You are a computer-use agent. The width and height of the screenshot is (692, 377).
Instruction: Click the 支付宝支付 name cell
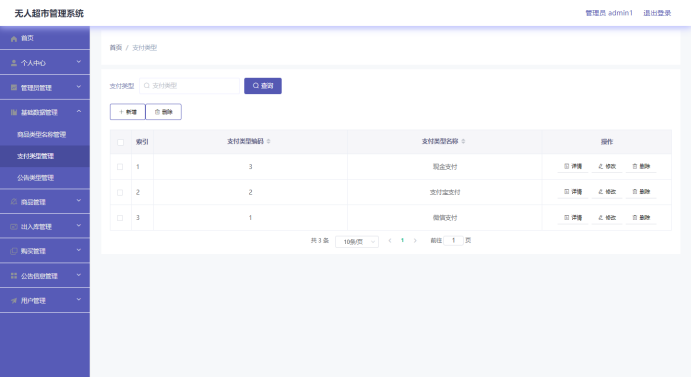[445, 192]
